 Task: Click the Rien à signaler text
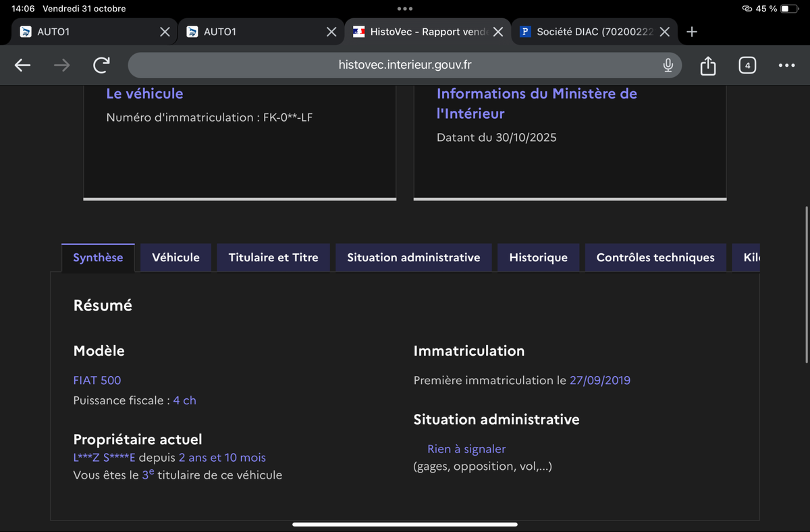click(466, 449)
